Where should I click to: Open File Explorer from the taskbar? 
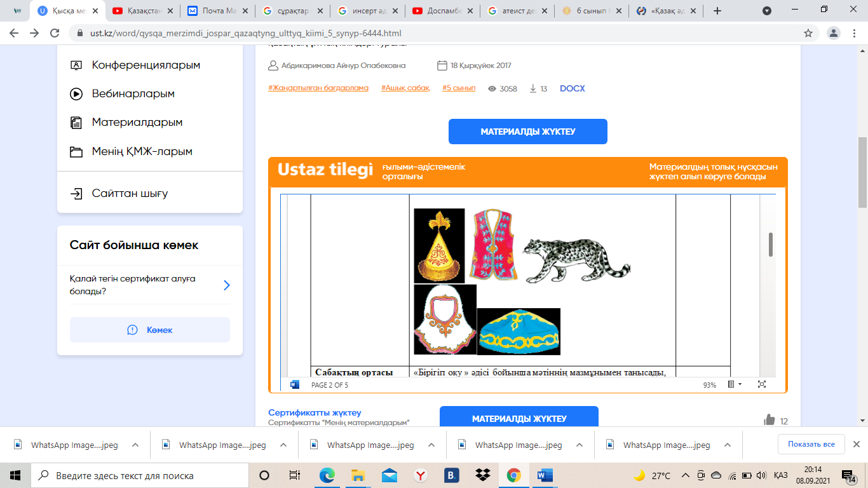point(358,475)
